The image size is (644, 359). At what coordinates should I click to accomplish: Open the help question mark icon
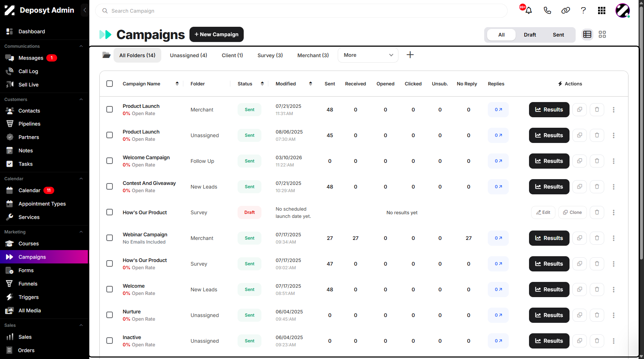point(583,10)
